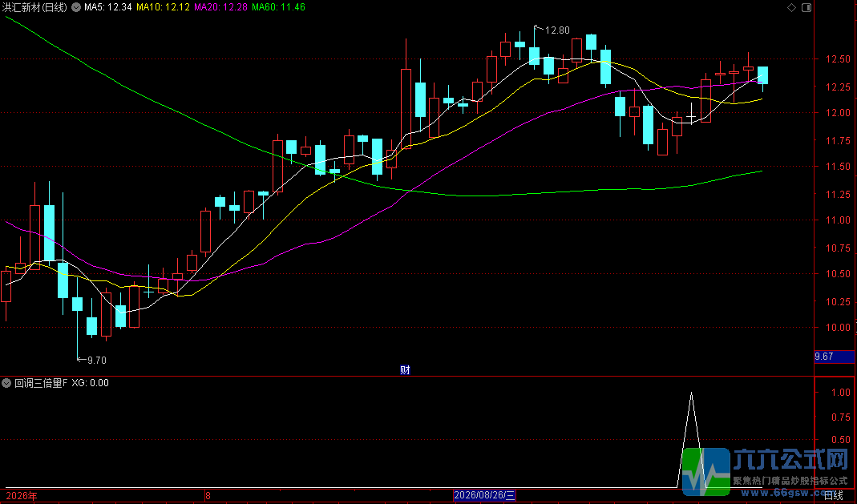Click the 12.80 high price arrow marker
Image resolution: width=857 pixels, height=504 pixels.
click(552, 30)
